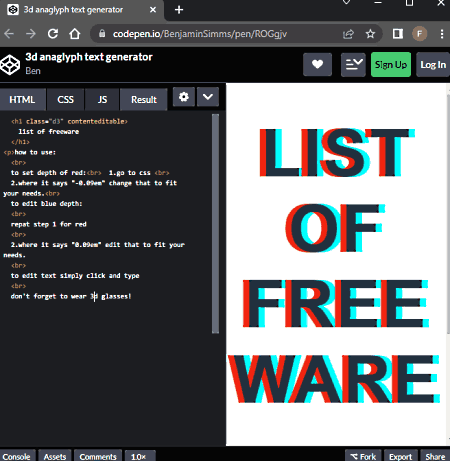
Task: Open Chrome three-dot menu
Action: pyautogui.click(x=442, y=34)
